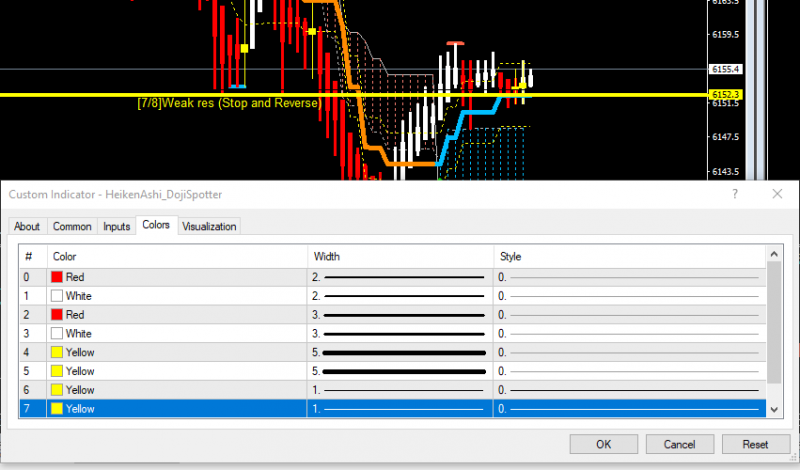Close the Custom Indicator dialog
The width and height of the screenshot is (800, 470).
[777, 194]
